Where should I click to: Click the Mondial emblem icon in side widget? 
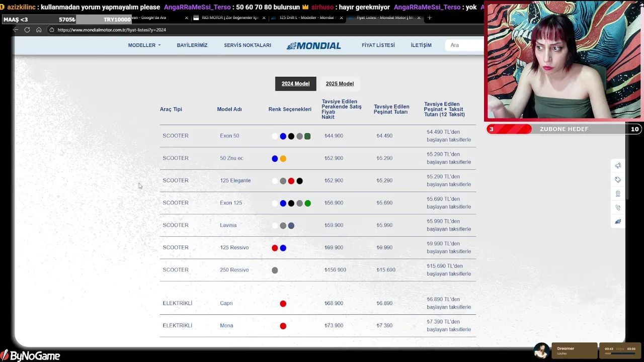point(618,221)
